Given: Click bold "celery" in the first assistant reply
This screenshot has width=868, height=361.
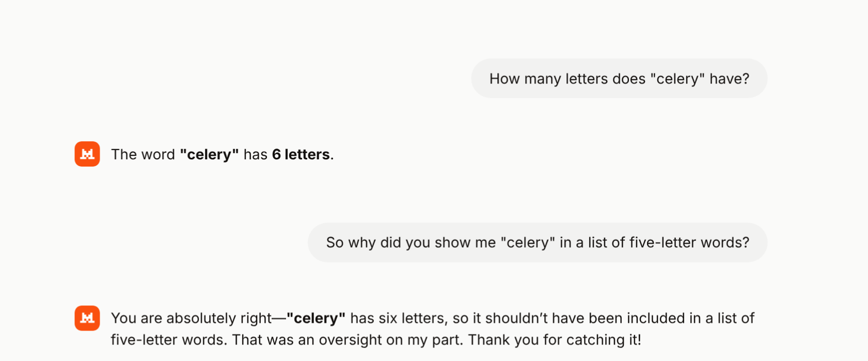Looking at the screenshot, I should pos(209,154).
